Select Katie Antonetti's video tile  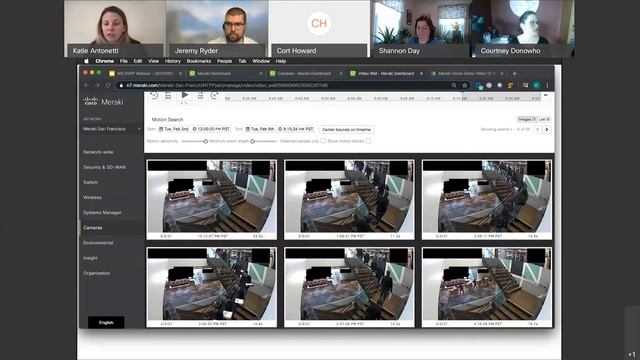[x=115, y=29]
